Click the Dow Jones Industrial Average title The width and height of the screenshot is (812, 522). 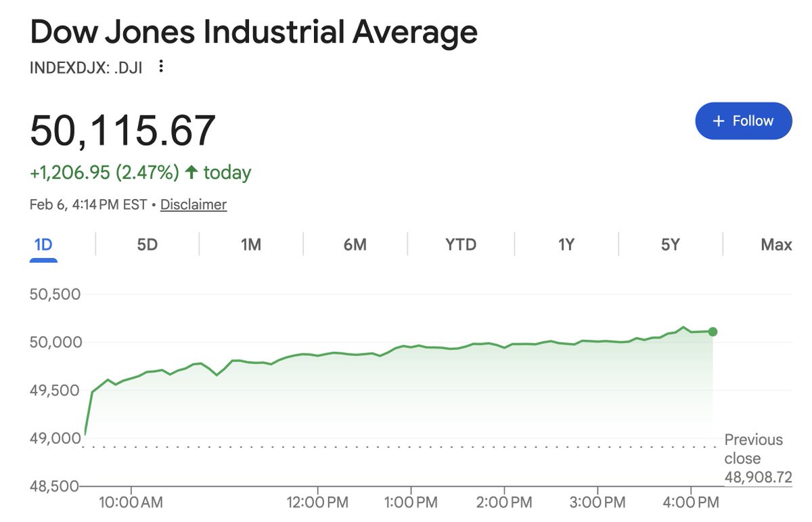(x=254, y=32)
